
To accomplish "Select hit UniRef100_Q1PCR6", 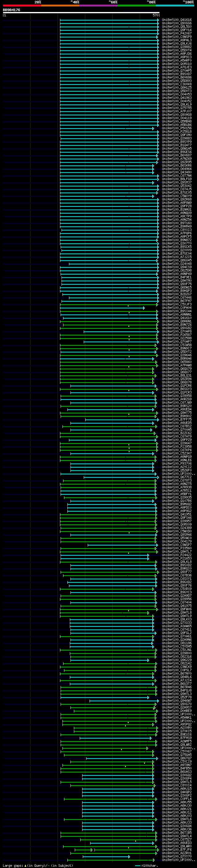I will pyautogui.click(x=177, y=386).
